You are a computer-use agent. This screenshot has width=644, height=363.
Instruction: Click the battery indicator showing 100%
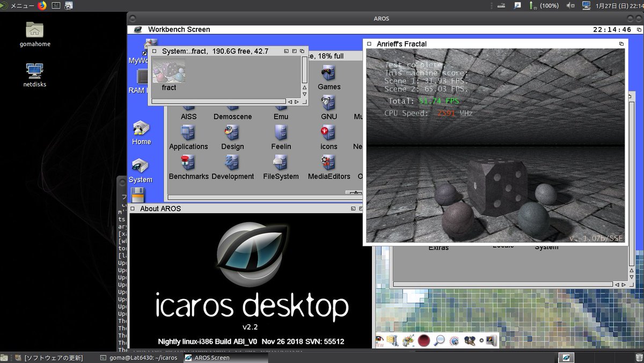pos(543,5)
